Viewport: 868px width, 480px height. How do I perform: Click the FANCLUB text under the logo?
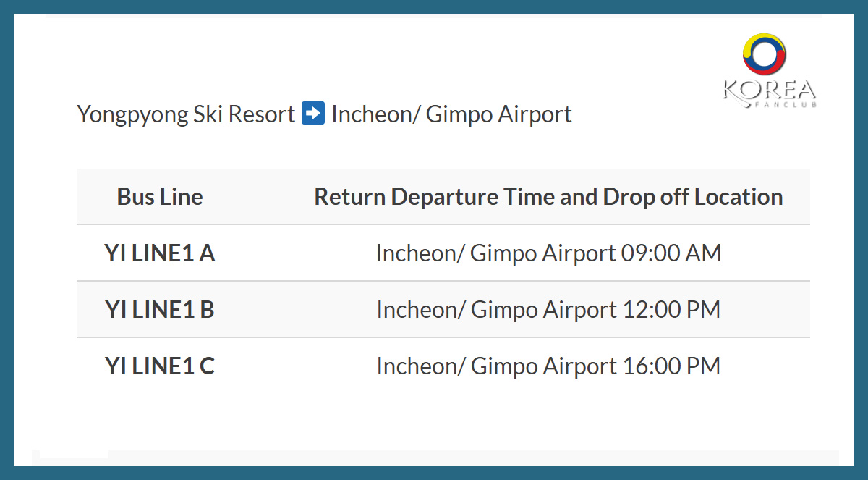tap(791, 104)
